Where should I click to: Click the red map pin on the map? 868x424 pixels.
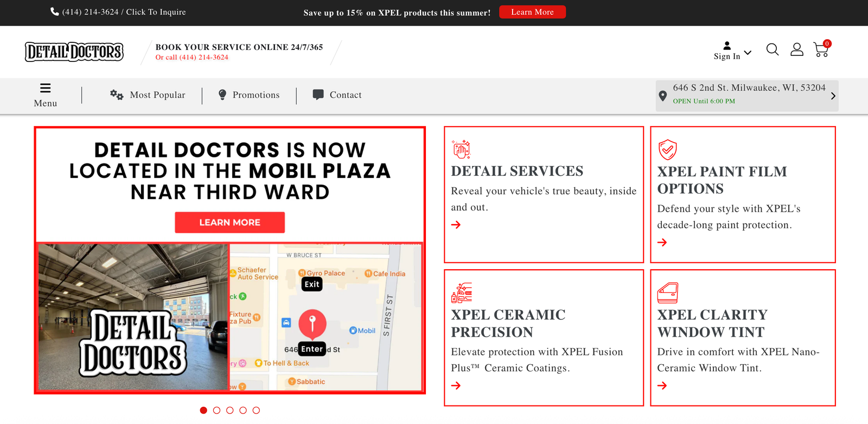pyautogui.click(x=312, y=324)
